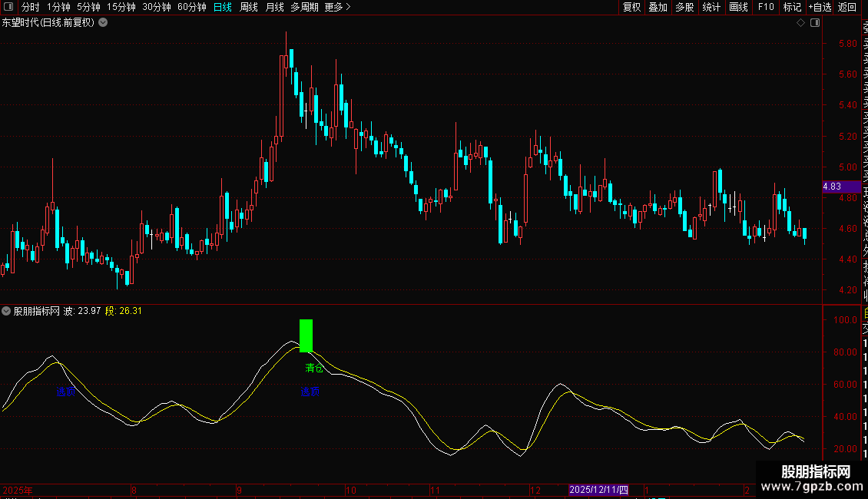Switch to 日线 daily chart

tap(223, 7)
